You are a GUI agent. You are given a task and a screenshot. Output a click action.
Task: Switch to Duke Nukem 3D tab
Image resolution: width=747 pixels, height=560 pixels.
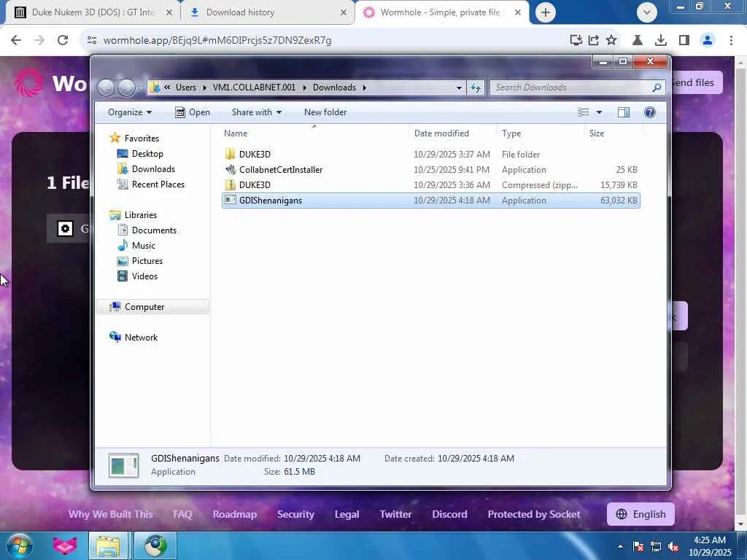pos(93,12)
